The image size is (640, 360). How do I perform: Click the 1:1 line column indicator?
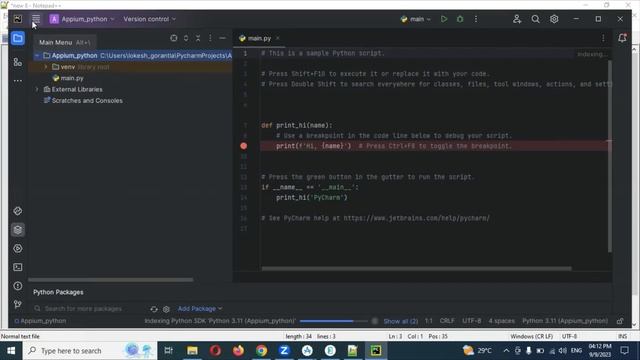429,321
